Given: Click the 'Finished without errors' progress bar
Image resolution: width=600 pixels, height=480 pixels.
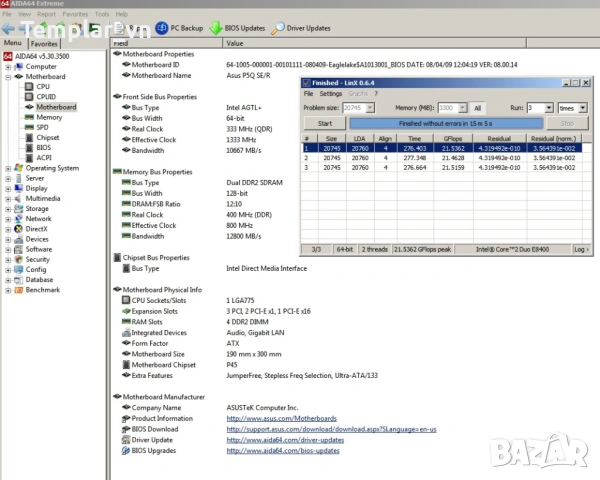Looking at the screenshot, I should click(x=446, y=123).
